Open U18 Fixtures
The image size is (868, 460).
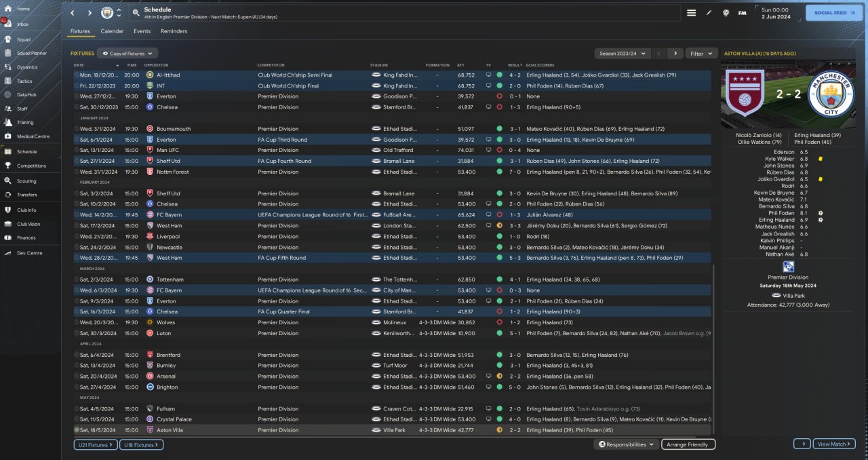click(141, 444)
